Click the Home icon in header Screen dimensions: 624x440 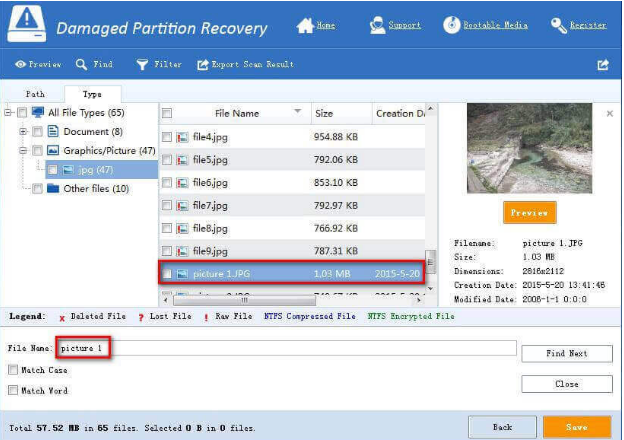point(304,25)
